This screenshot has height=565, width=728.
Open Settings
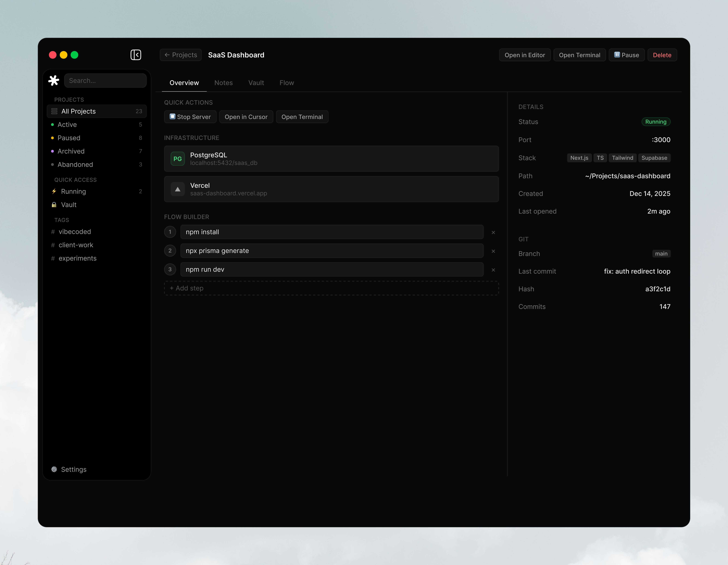[97, 469]
